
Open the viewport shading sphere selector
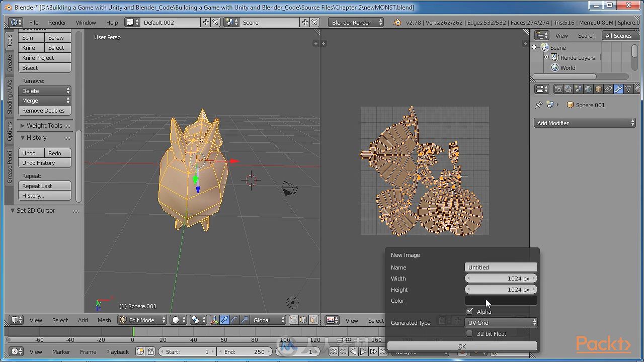[x=178, y=320]
